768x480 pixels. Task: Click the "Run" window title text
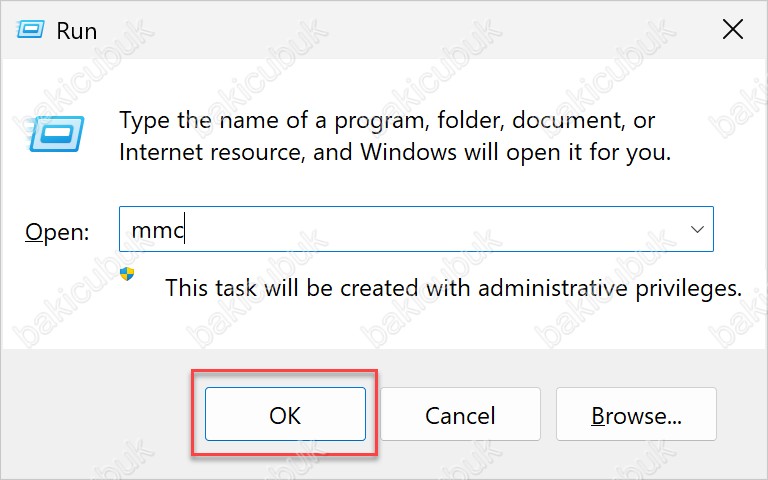76,31
